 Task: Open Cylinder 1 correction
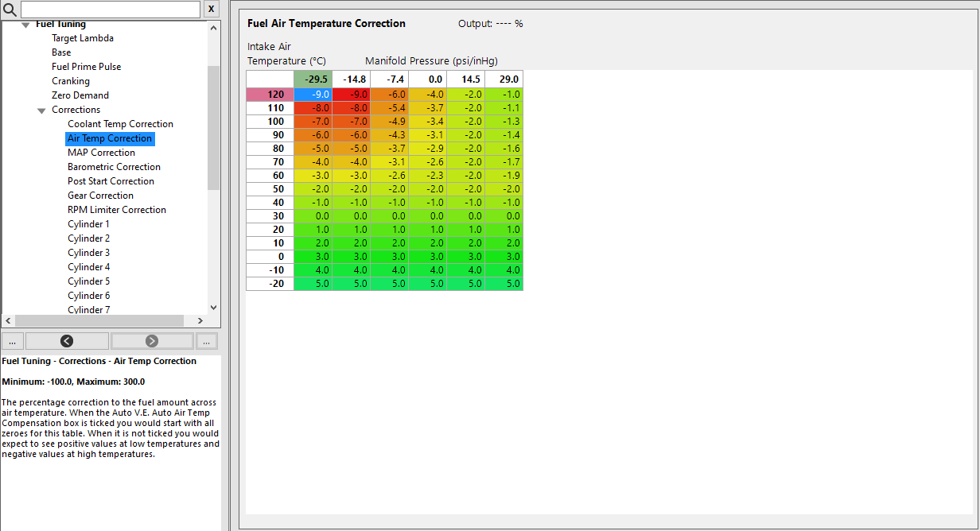(88, 224)
